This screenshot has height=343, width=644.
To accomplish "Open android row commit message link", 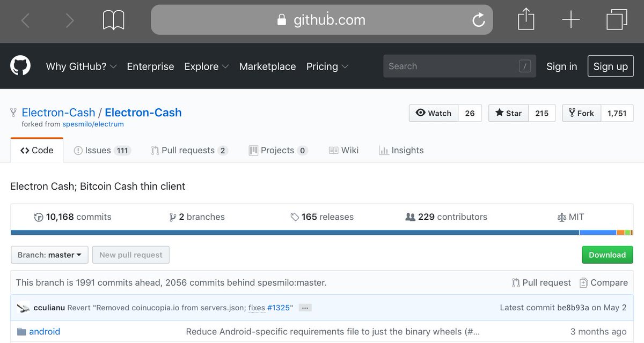I will click(x=333, y=332).
